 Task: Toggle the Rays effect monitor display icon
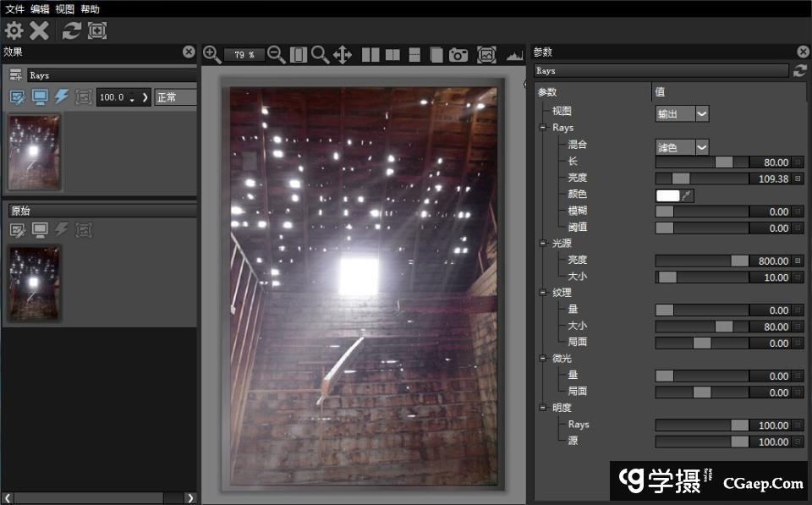[x=40, y=97]
